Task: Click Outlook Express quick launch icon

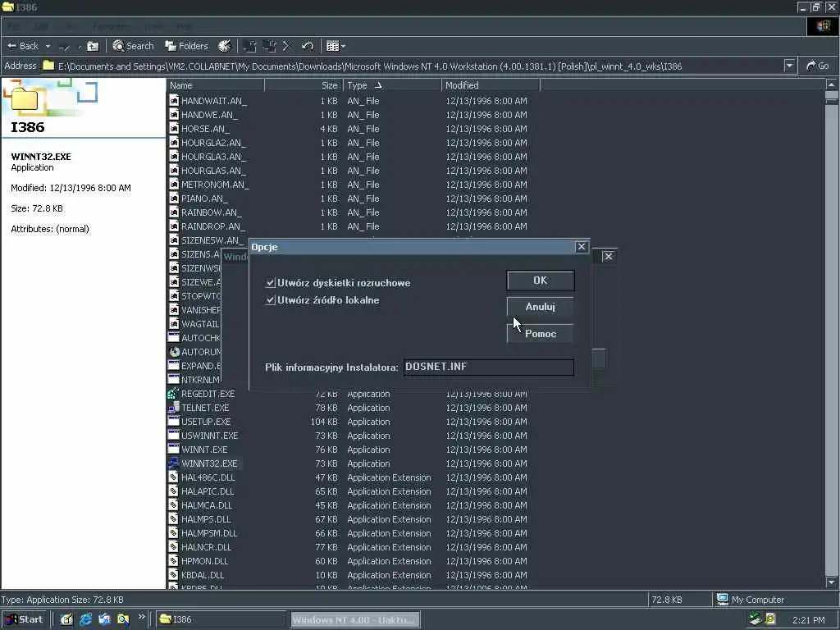Action: [x=104, y=619]
